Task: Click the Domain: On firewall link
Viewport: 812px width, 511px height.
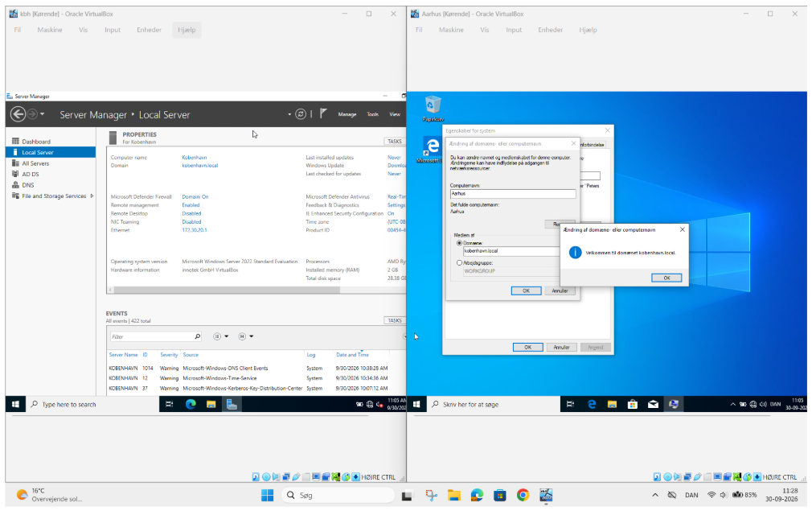Action: pos(195,197)
